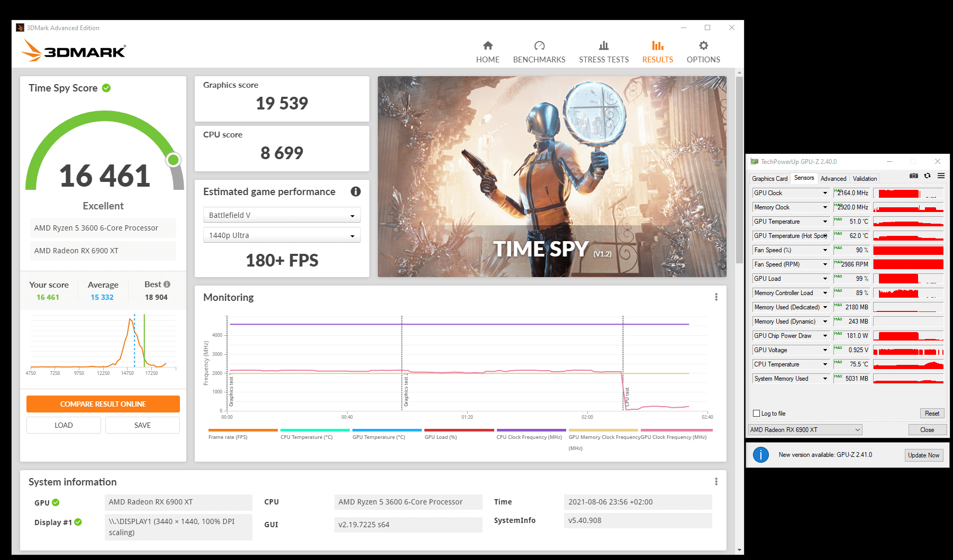
Task: Click the LOAD button
Action: pos(63,425)
